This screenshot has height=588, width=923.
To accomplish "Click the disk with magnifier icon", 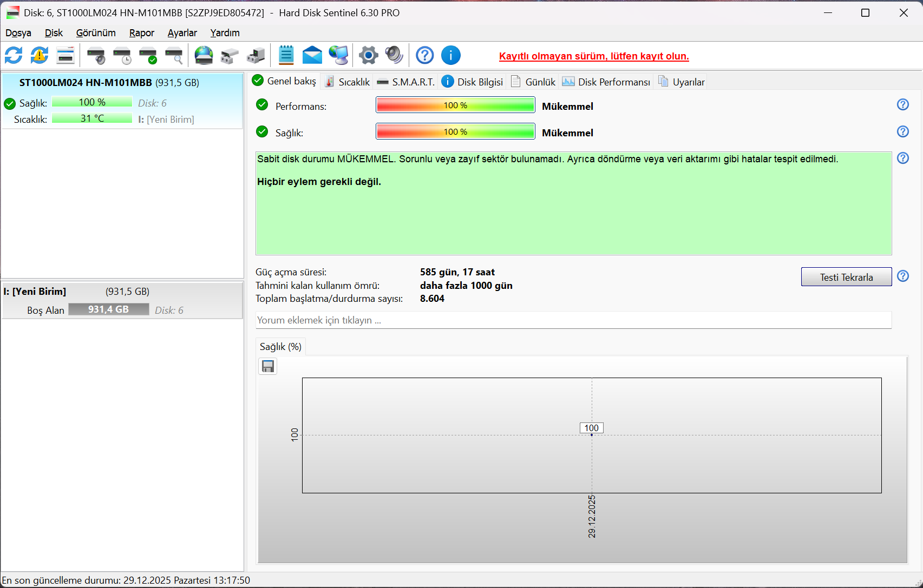I will pos(174,55).
